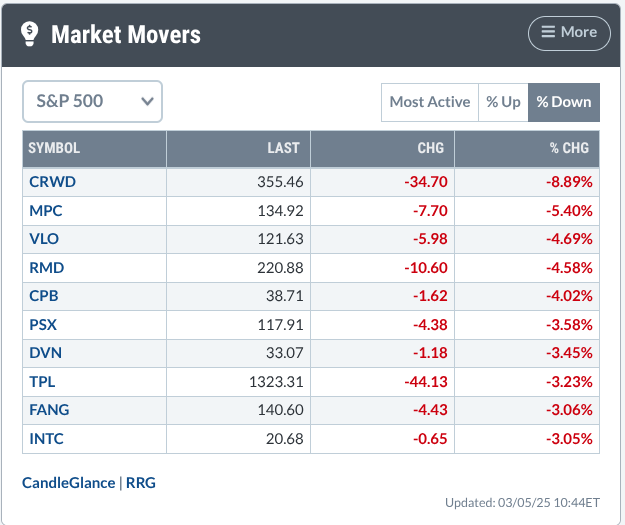This screenshot has height=525, width=625.
Task: Click the hamburger icon in More button
Action: coord(548,31)
